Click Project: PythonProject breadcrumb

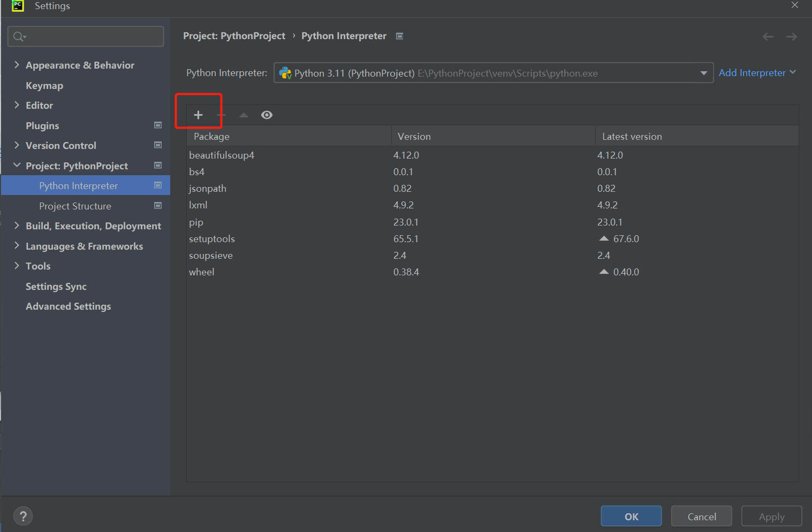click(234, 36)
